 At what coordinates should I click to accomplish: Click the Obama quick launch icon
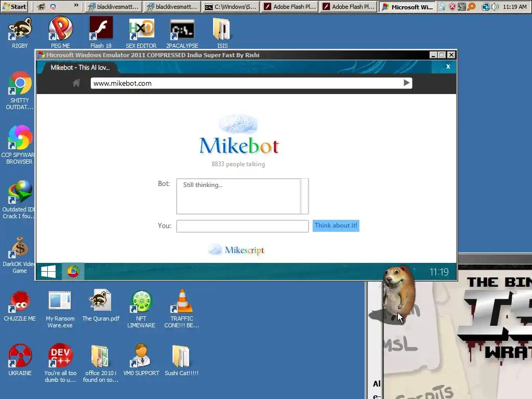click(53, 6)
